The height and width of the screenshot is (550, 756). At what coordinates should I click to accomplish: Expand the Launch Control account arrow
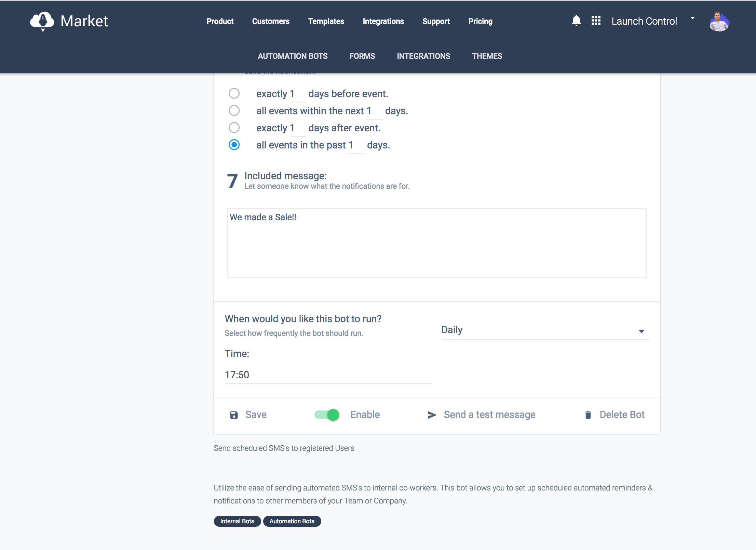tap(693, 18)
